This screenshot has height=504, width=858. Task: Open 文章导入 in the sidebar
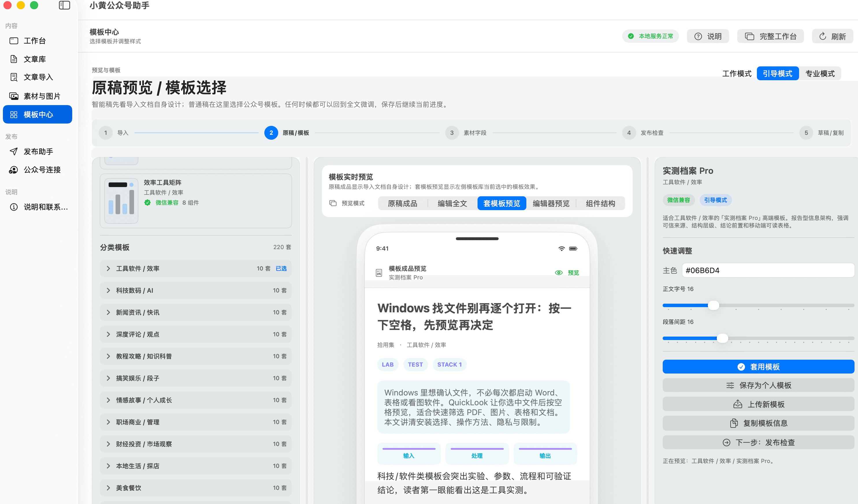(38, 77)
